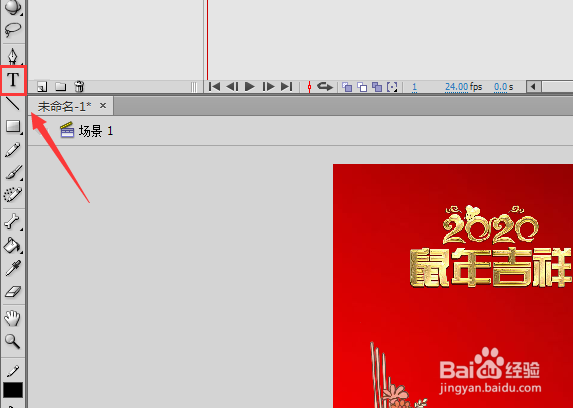The width and height of the screenshot is (573, 408).
Task: Open the black stroke color swatch
Action: [x=13, y=390]
